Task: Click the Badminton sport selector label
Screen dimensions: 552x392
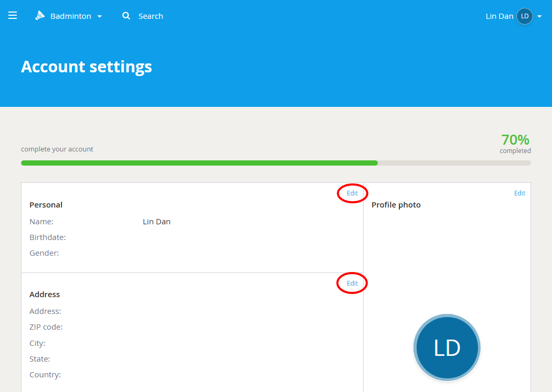Action: [x=70, y=16]
